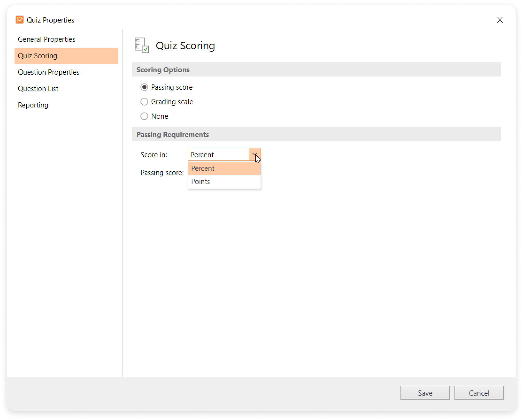Open the Reporting section
Image resolution: width=523 pixels, height=420 pixels.
[x=33, y=105]
